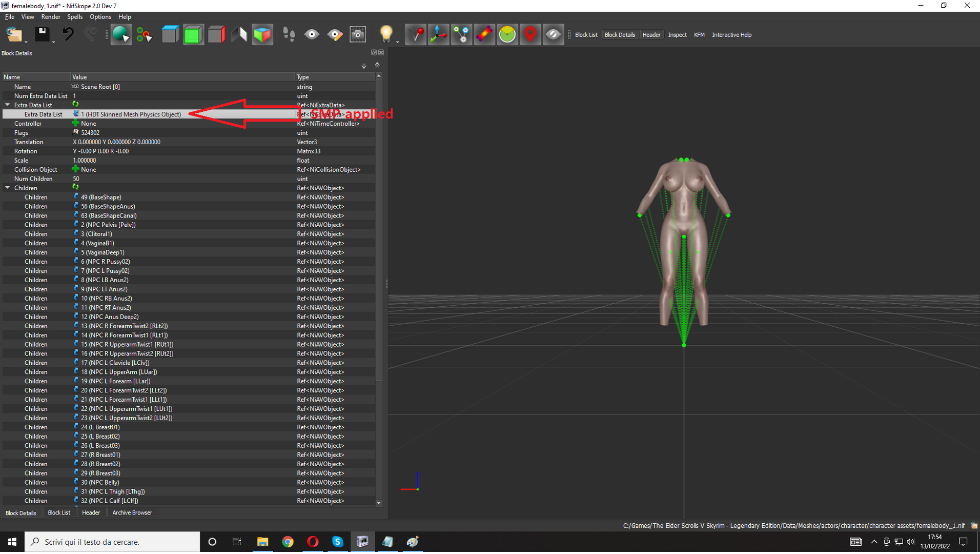Screen dimensions: 980x554
Task: Click the KFM toolbar button
Action: [x=699, y=35]
